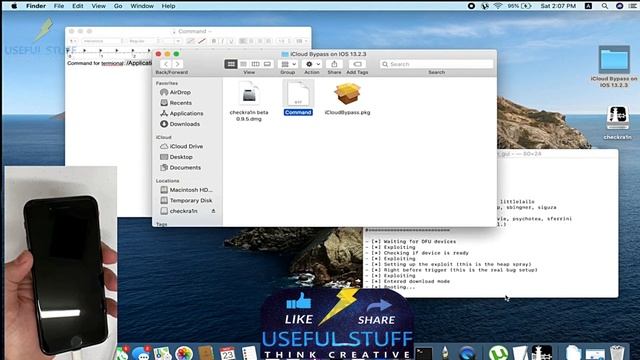640x360 pixels.
Task: Open the Help menu
Action: pos(168,6)
